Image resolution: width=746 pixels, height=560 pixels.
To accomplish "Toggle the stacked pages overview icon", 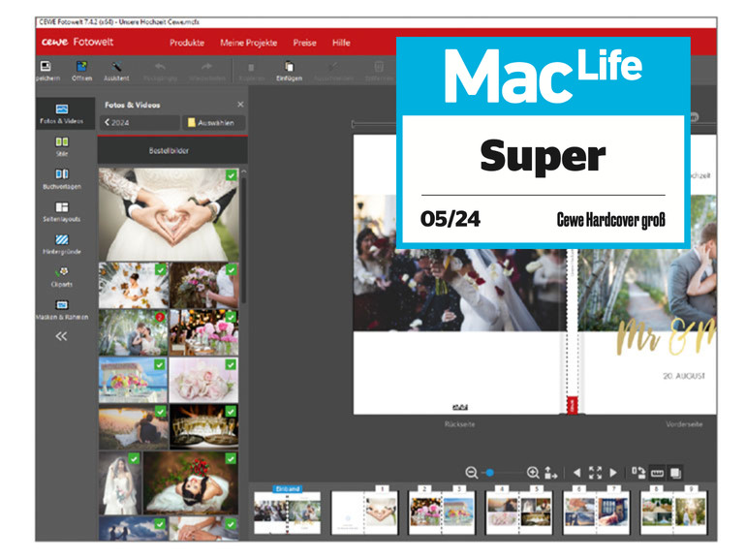I will (x=675, y=473).
